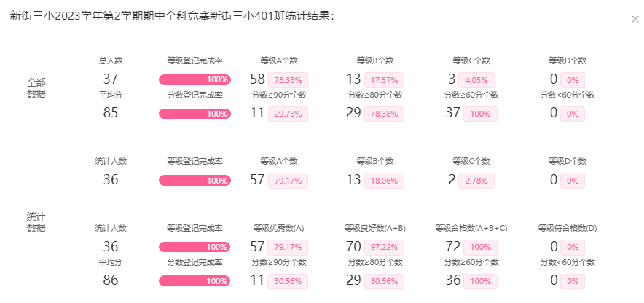644x303 pixels.
Task: Click the 等级待合格数(D) 0% badge
Action: coord(573,247)
